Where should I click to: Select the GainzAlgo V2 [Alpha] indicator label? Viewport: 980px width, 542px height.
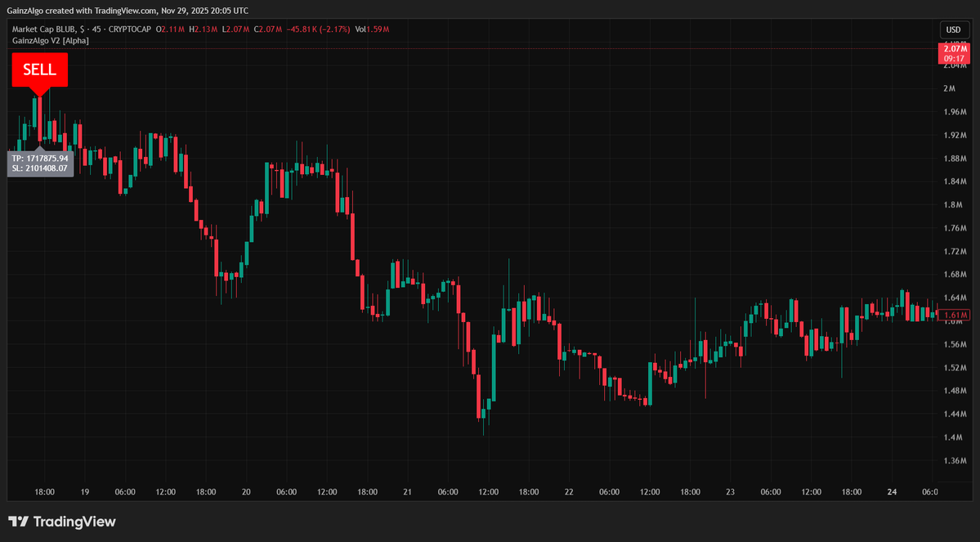(x=50, y=40)
